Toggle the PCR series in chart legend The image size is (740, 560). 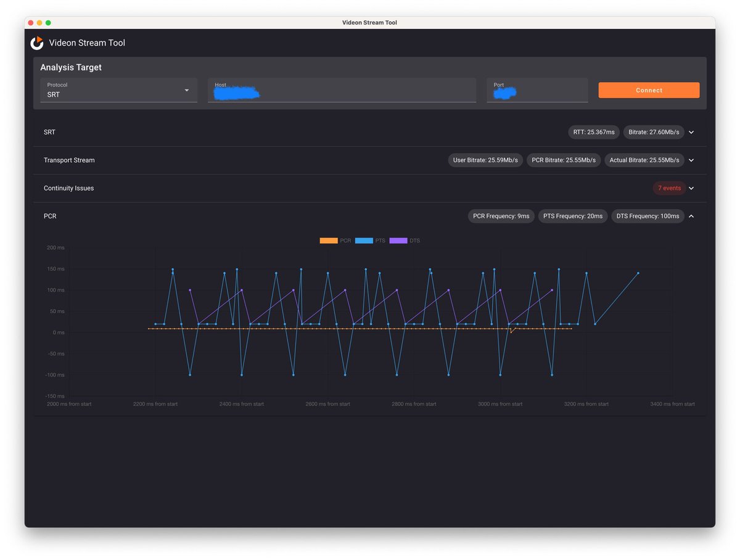point(335,241)
